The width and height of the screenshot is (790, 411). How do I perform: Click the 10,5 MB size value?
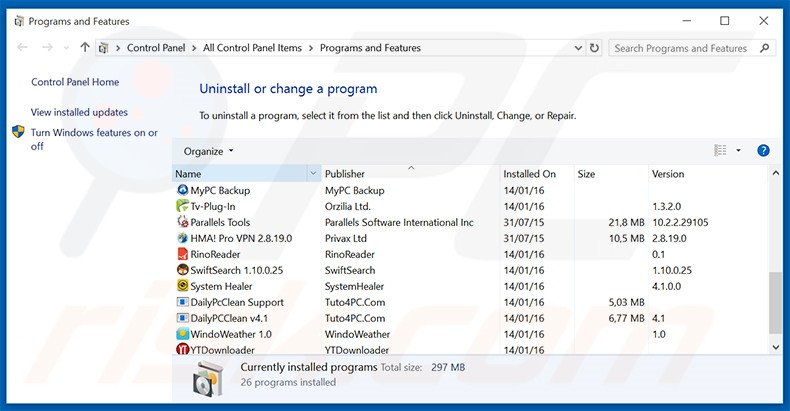coord(626,238)
